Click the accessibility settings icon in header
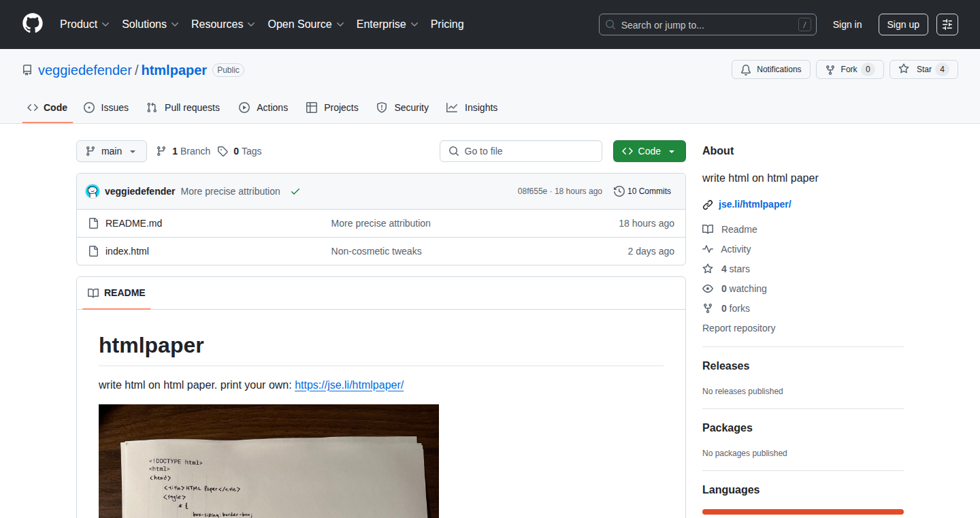Screen dimensions: 980x518 (x=947, y=25)
